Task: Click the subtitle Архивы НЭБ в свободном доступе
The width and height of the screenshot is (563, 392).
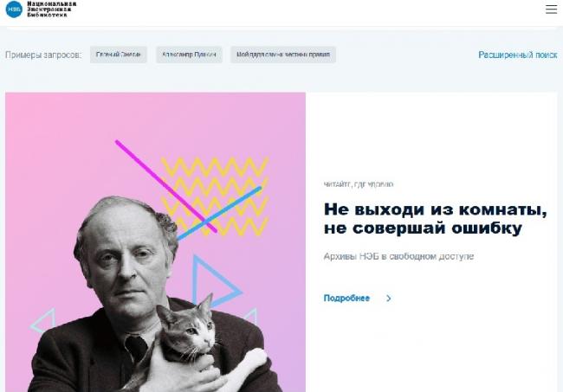Action: [x=398, y=256]
